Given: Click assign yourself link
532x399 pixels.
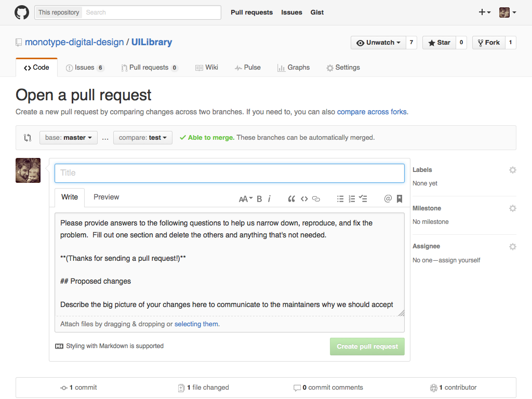Looking at the screenshot, I should click(x=459, y=260).
